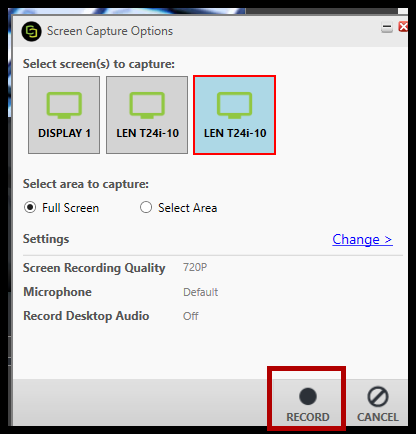Image resolution: width=416 pixels, height=434 pixels.
Task: Start capturing with the RECORD button label
Action: point(308,417)
